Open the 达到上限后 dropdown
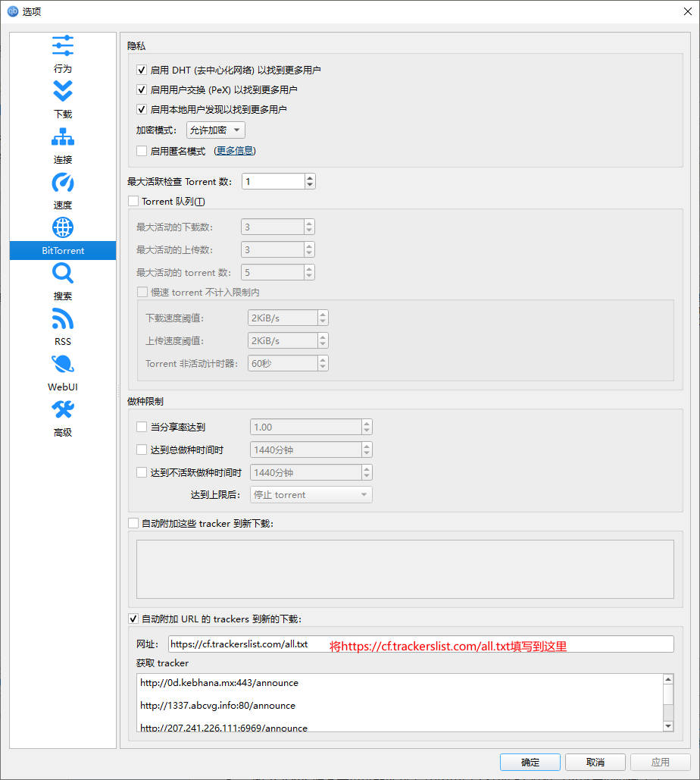This screenshot has height=780, width=700. click(x=311, y=494)
